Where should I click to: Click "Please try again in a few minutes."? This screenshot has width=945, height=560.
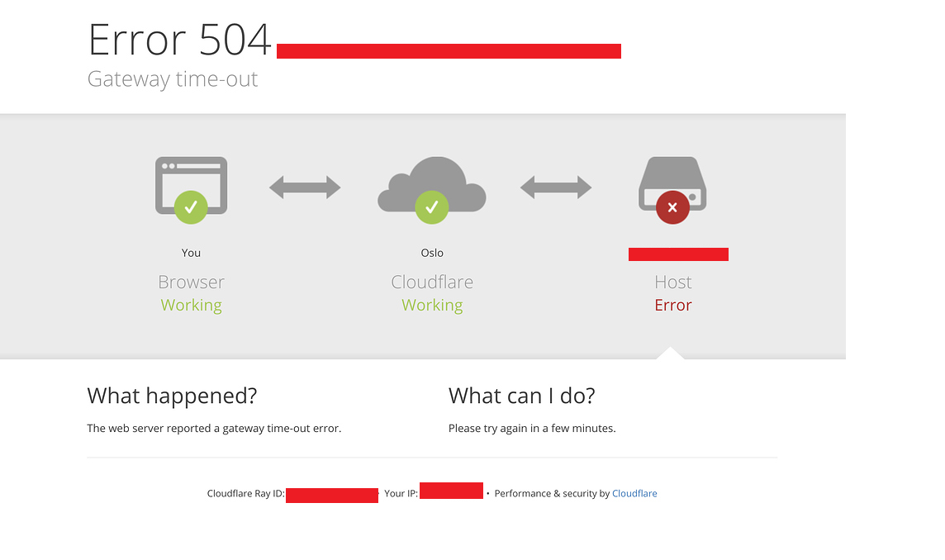pyautogui.click(x=532, y=428)
